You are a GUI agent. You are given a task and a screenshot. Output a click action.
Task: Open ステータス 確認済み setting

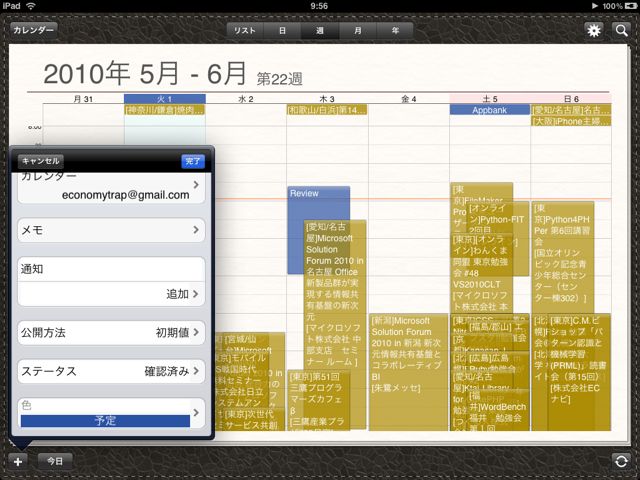coord(111,371)
